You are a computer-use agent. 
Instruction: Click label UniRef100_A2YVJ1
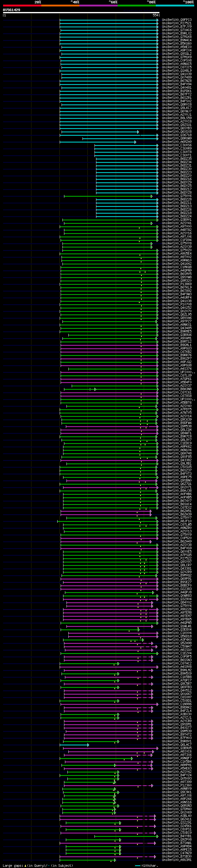[177, 115]
